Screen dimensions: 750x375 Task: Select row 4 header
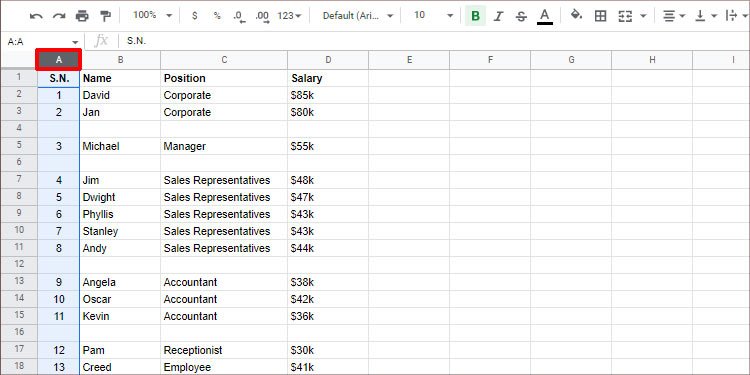[19, 129]
